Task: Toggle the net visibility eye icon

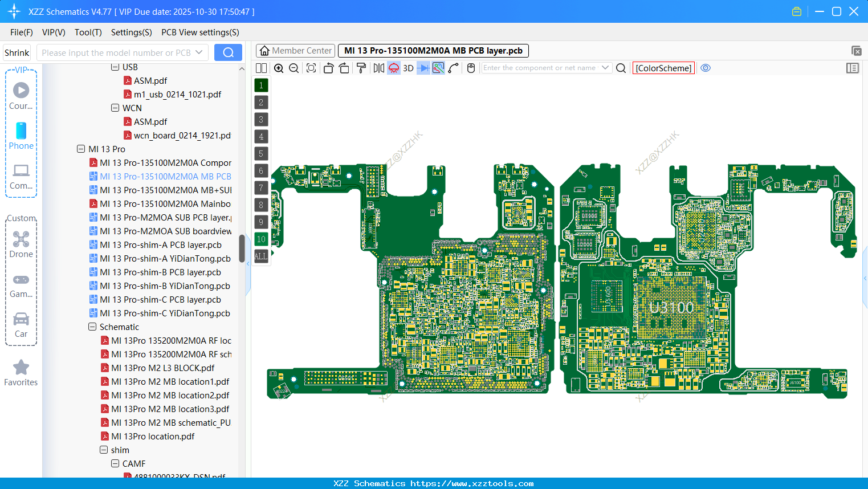Action: [x=706, y=68]
